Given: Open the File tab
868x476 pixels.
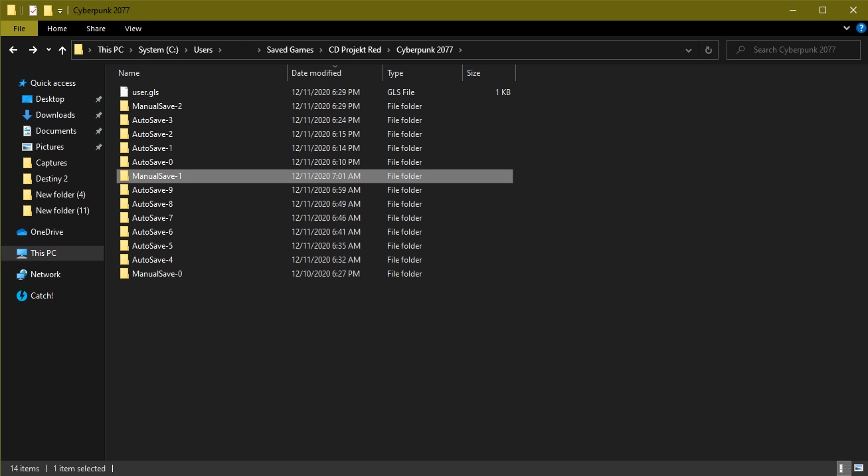Looking at the screenshot, I should pyautogui.click(x=19, y=29).
